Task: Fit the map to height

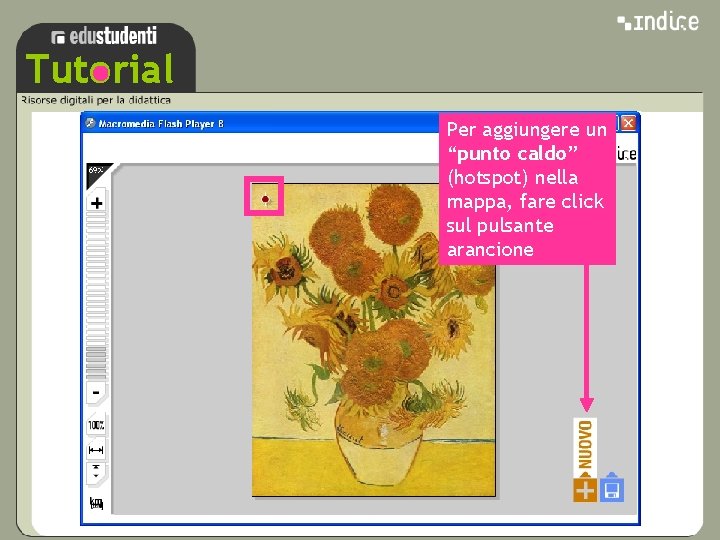Action: [96, 472]
